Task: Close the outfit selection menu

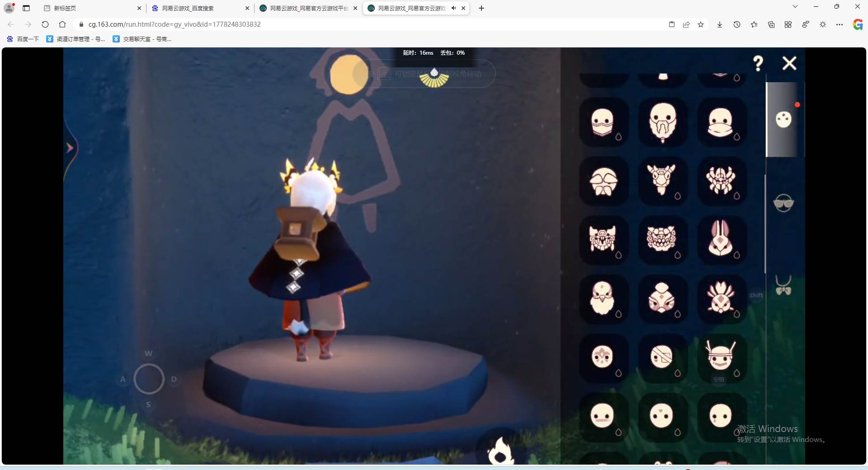Action: (789, 63)
